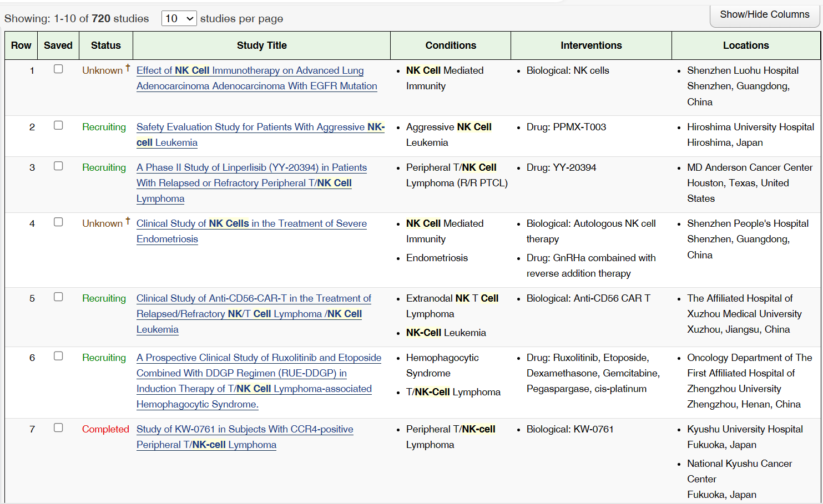Click the Locations column header
The image size is (823, 504).
click(745, 45)
